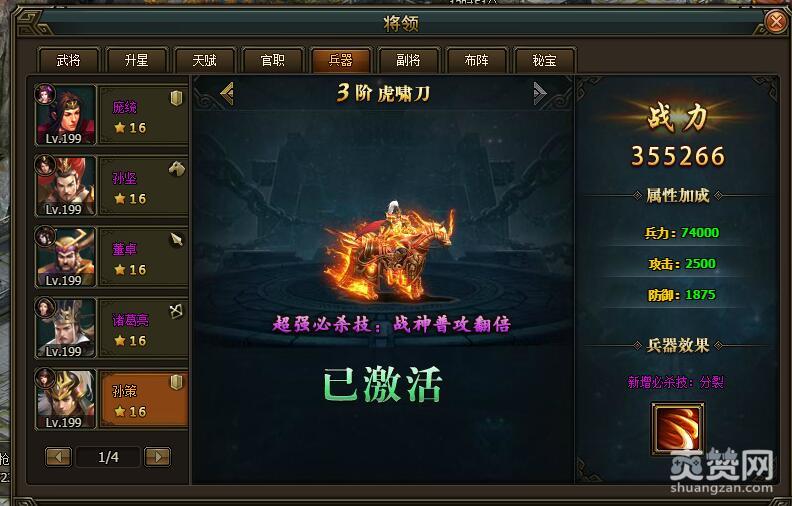792x506 pixels.
Task: Click 孙策's shield type icon
Action: 176,382
